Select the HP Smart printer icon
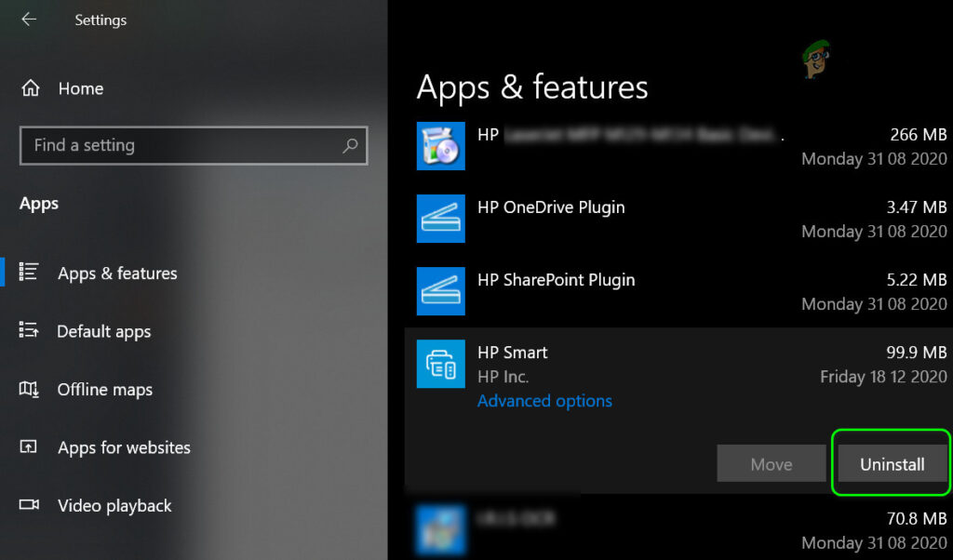The width and height of the screenshot is (953, 560). [x=440, y=364]
